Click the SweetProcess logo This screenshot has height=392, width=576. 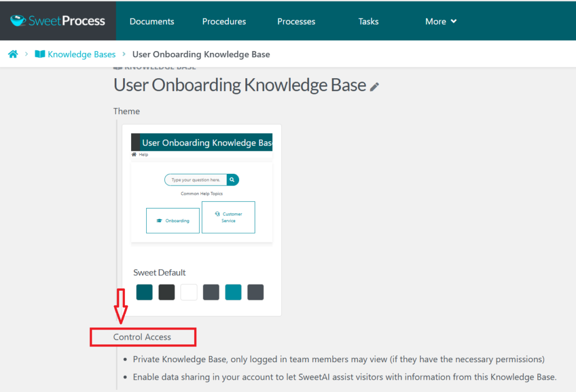(x=58, y=21)
